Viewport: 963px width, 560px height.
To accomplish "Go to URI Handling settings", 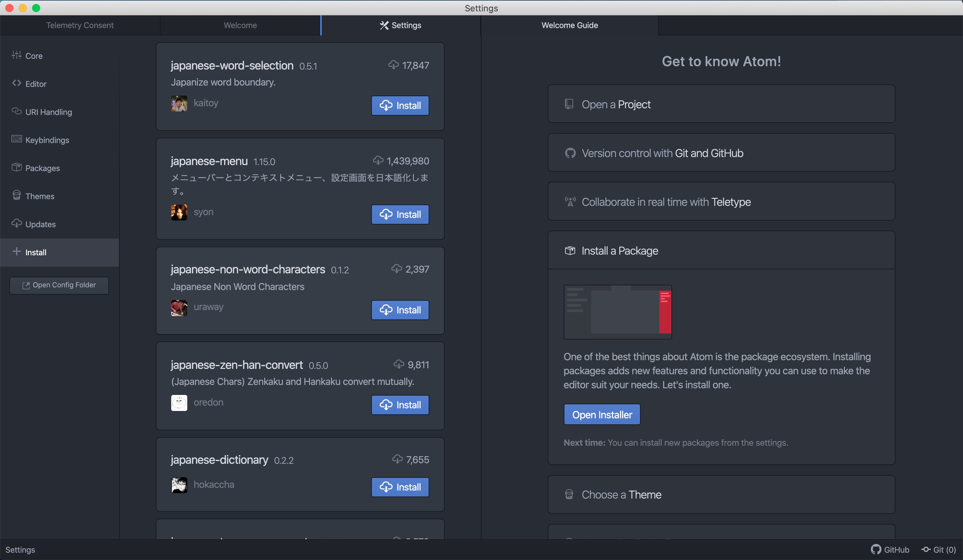I will click(x=59, y=112).
